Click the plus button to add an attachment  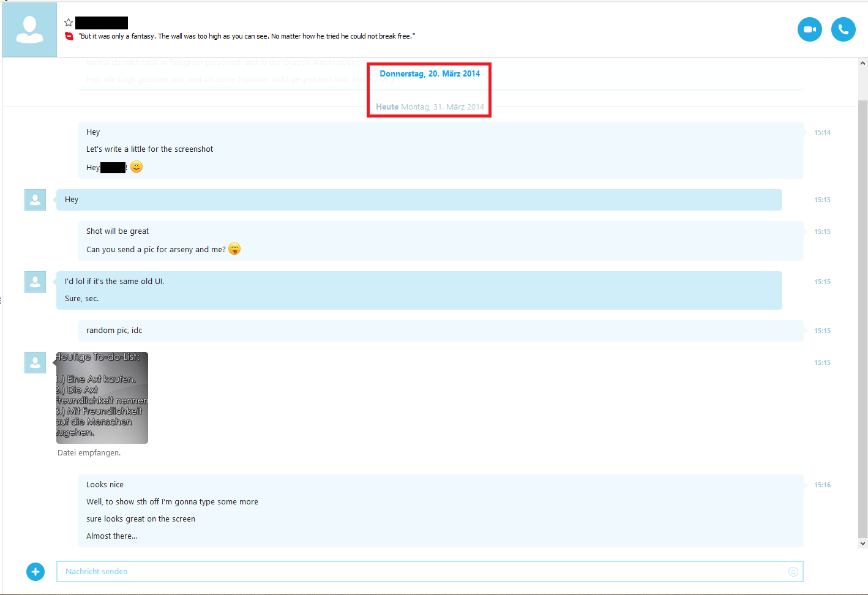36,572
